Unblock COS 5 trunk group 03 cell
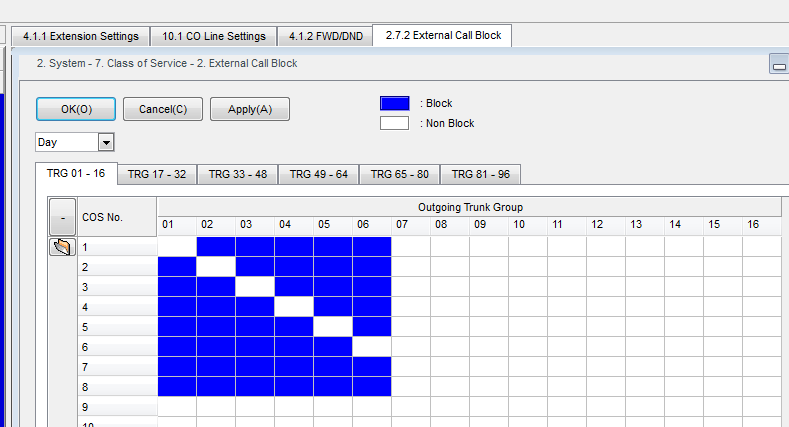 pos(255,327)
